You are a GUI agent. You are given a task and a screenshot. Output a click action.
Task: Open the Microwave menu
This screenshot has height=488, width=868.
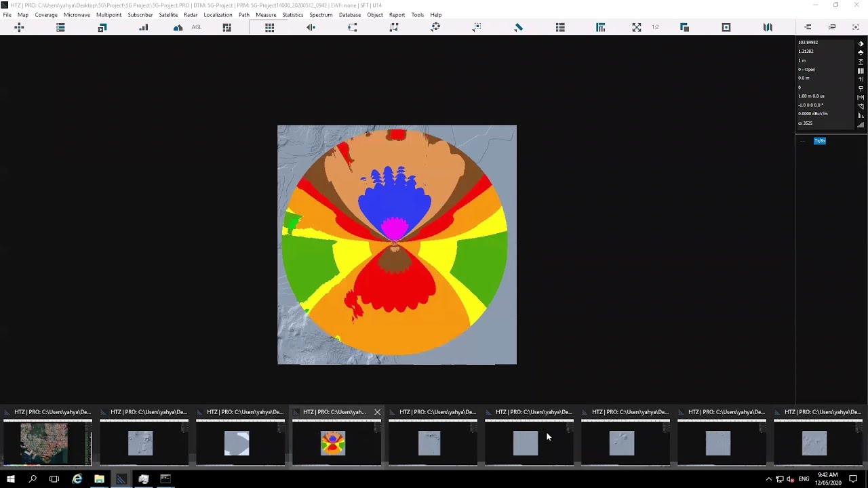pos(77,15)
